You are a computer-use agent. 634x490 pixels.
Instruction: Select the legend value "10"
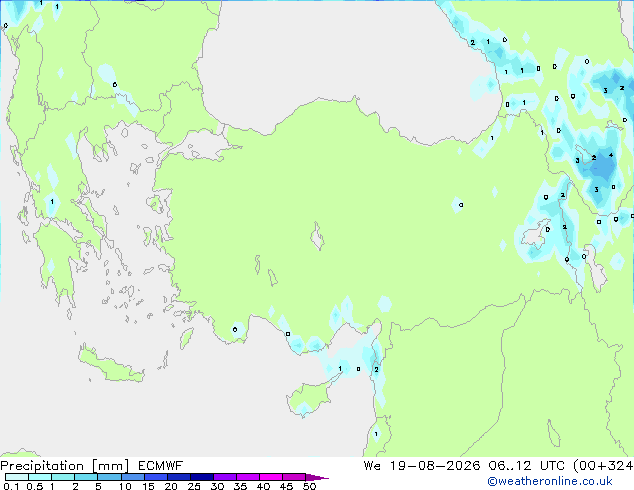coord(125,486)
